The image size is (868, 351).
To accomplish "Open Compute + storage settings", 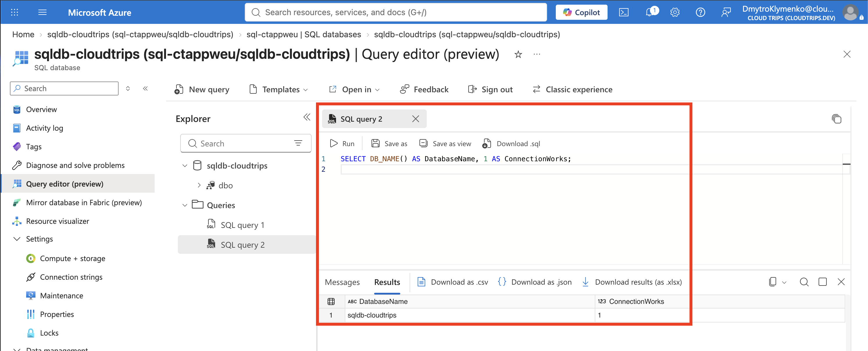I will [x=72, y=258].
